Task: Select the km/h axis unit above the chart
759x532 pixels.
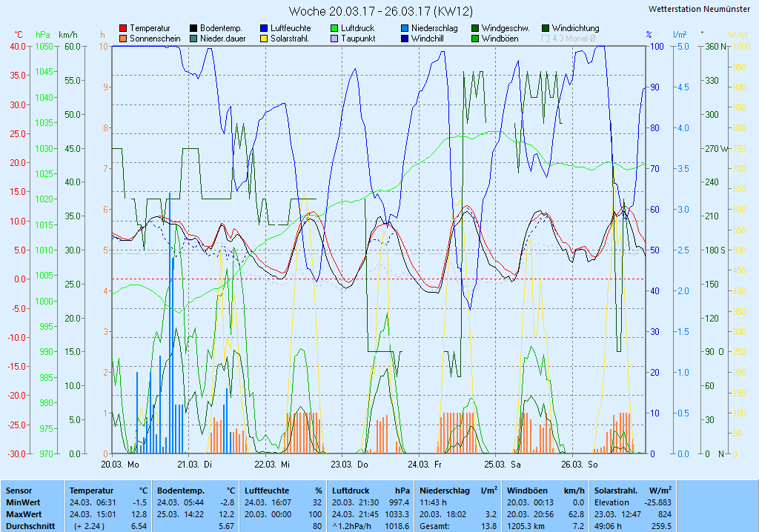Action: tap(67, 35)
